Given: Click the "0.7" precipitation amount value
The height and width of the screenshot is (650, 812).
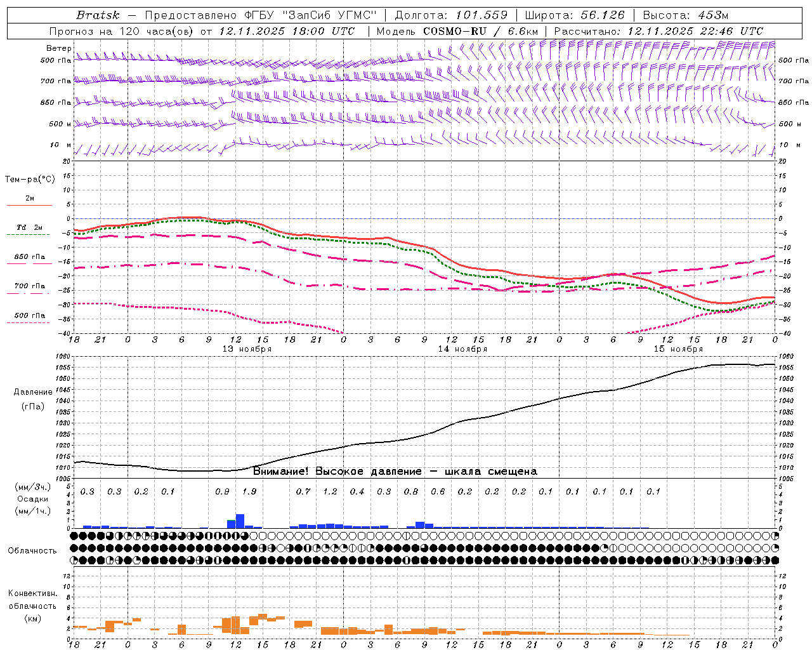Looking at the screenshot, I should pyautogui.click(x=303, y=492).
